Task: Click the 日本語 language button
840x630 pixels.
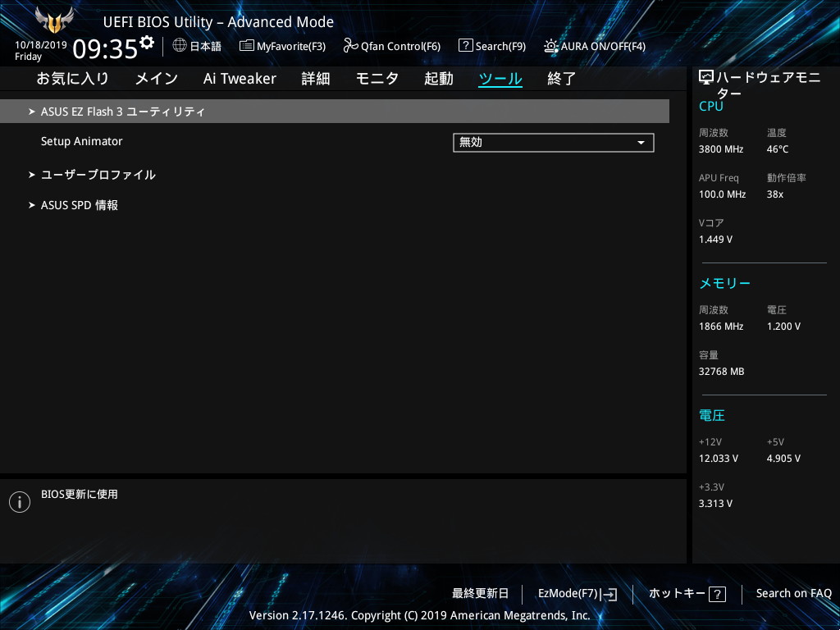Action: (197, 46)
